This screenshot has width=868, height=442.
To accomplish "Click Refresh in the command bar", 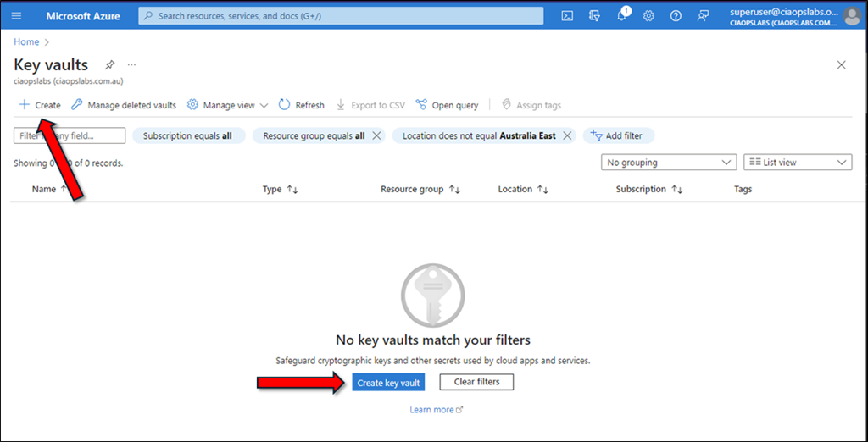I will coord(302,105).
